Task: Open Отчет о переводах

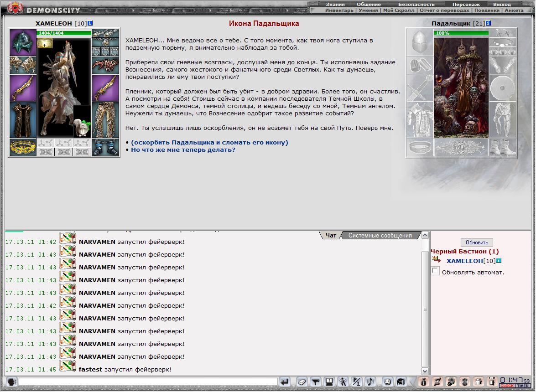Action: coord(444,10)
